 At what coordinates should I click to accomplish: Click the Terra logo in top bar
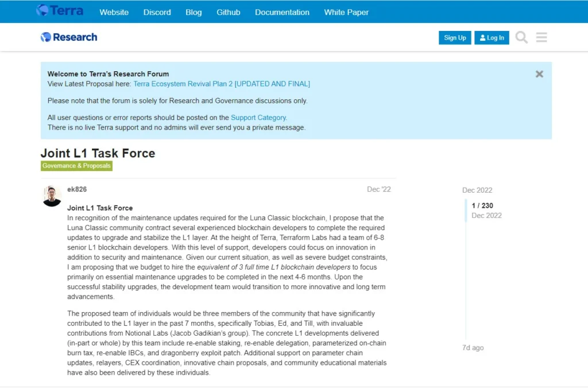click(60, 10)
